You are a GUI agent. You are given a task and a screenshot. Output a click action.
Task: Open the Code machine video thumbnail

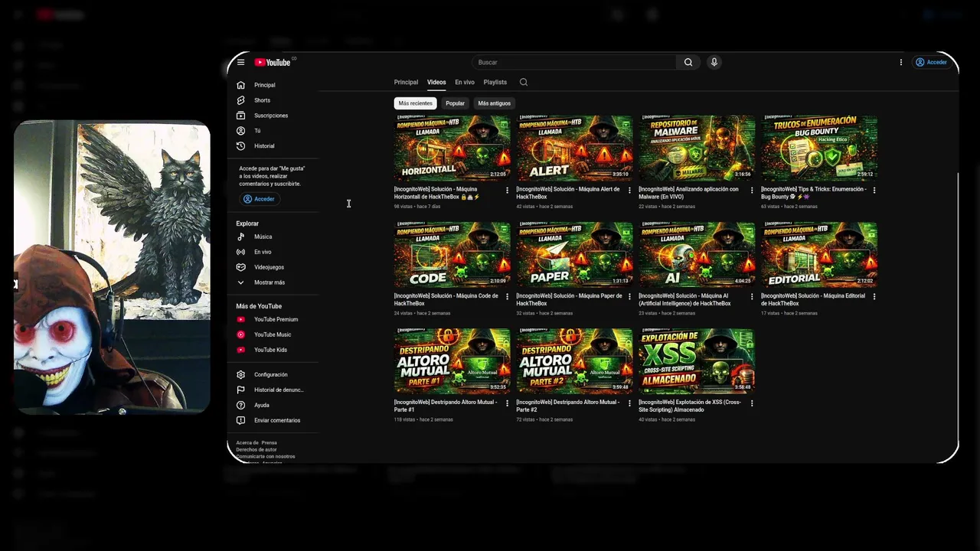click(x=452, y=255)
